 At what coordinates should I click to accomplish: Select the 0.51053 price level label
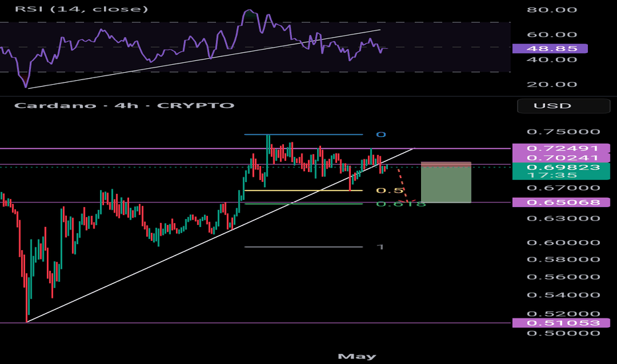click(561, 323)
